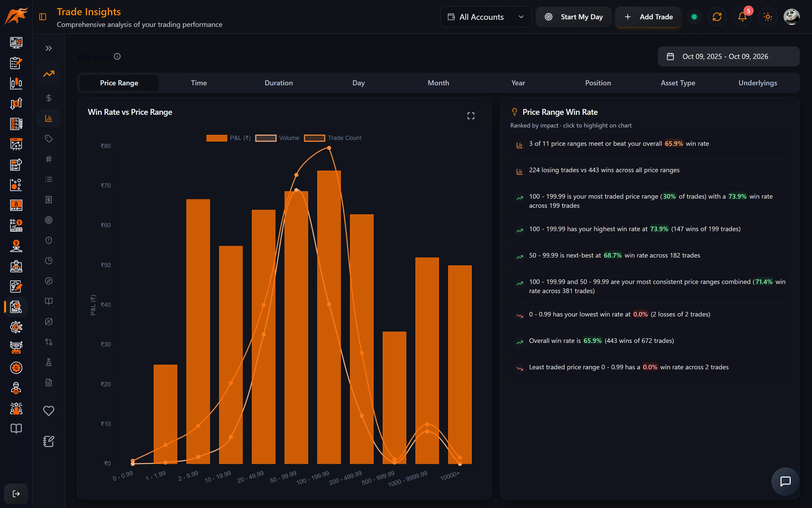Select the tag icon in sub-sidebar
The height and width of the screenshot is (508, 812).
coord(49,139)
